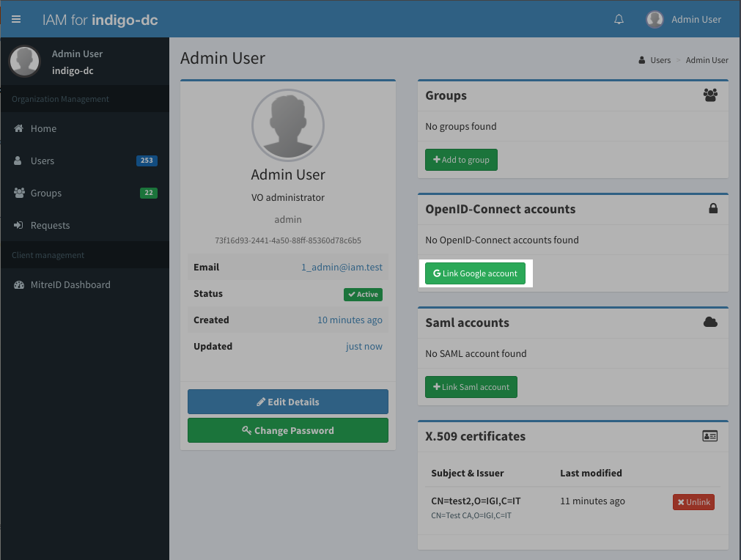
Task: Click the Add to group button
Action: [x=461, y=160]
